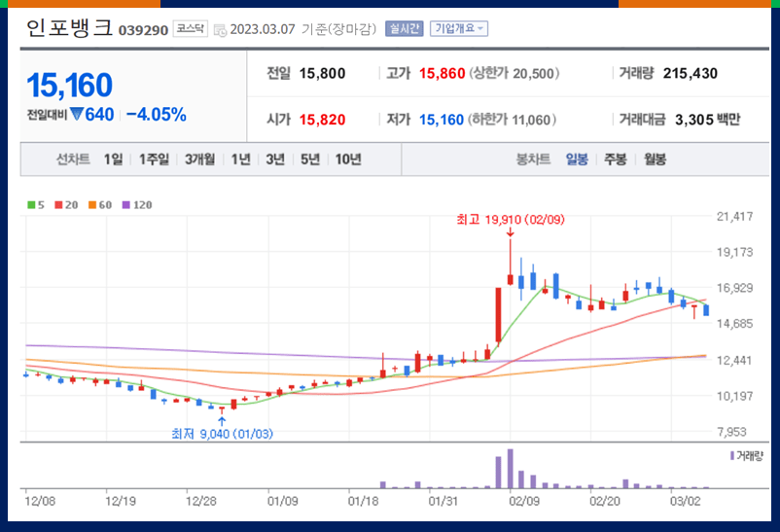
Task: Click red 20-day moving average swatch
Action: point(58,205)
